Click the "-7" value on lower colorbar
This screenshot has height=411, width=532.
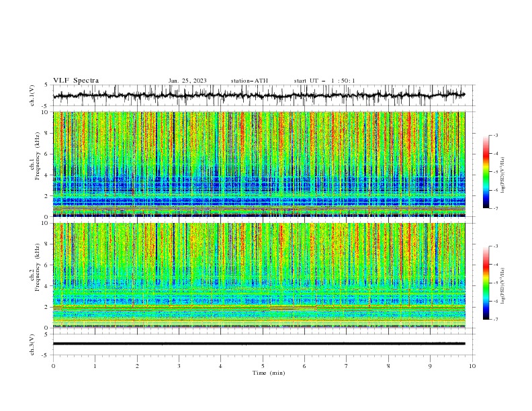[496, 319]
